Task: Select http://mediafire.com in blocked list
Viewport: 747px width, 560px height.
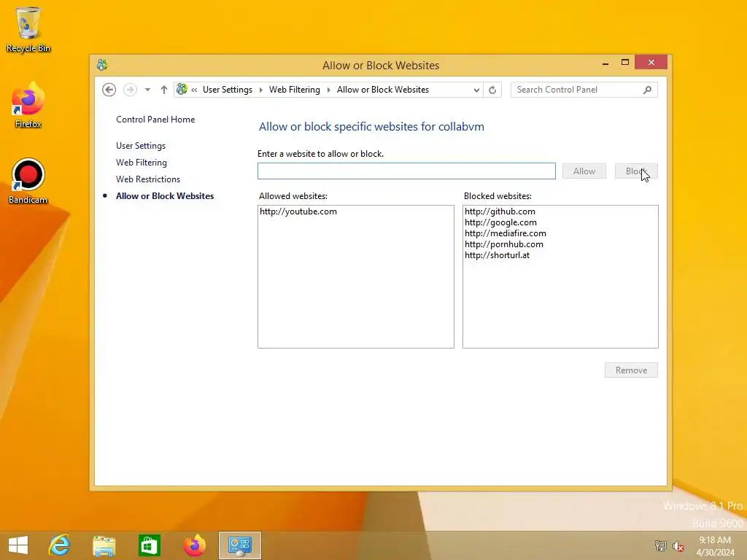Action: tap(505, 233)
